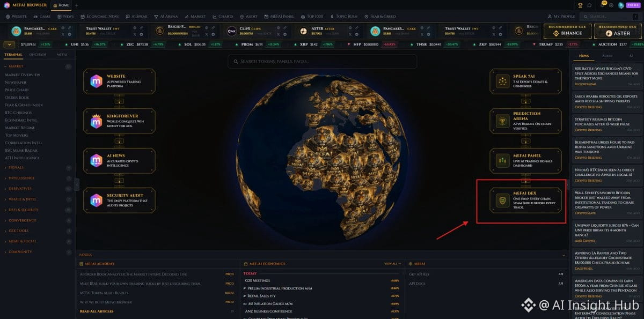The height and width of the screenshot is (319, 644).
Task: Open the Speak 7AI card icon
Action: 503,81
